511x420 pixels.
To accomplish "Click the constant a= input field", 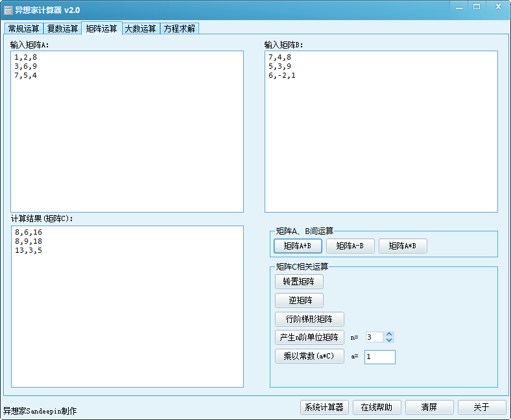I will (x=379, y=357).
